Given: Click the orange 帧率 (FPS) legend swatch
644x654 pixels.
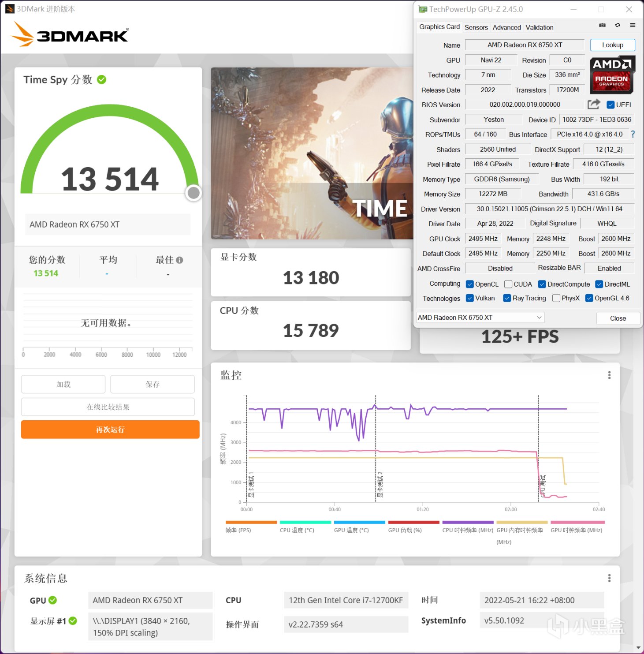Looking at the screenshot, I should coord(251,523).
